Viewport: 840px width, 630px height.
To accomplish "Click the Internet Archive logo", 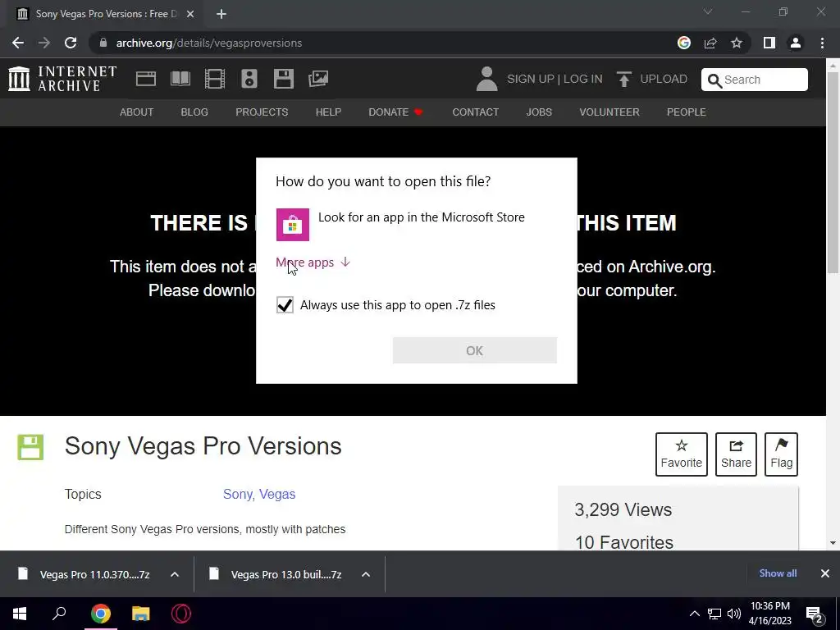I will click(x=62, y=79).
